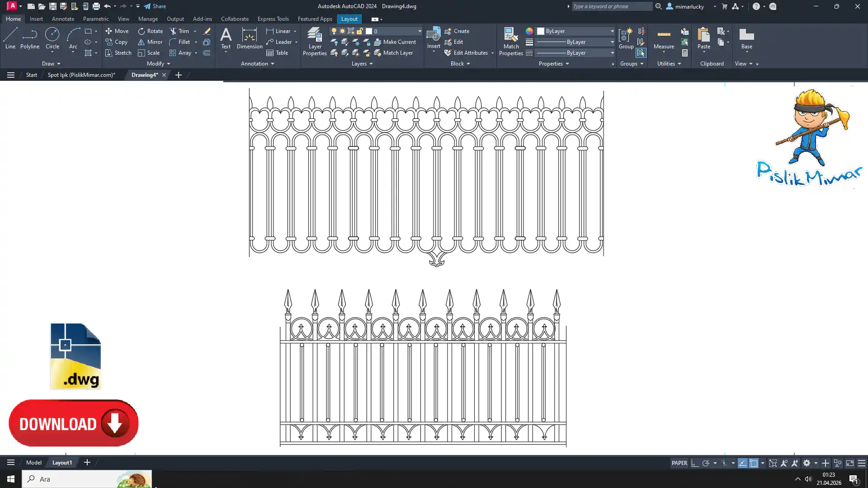Toggle Ortho mode in status bar
This screenshot has width=868, height=488.
[x=695, y=463]
